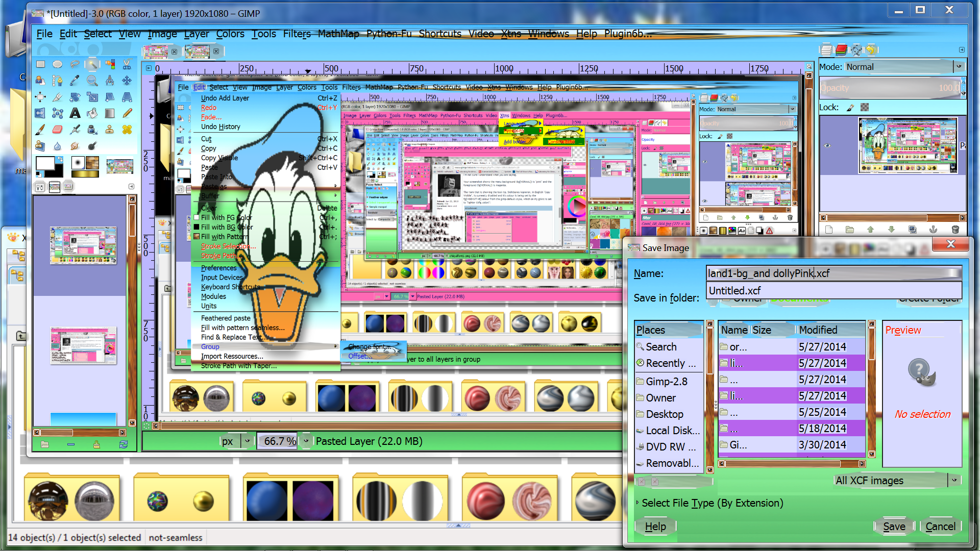Select the Paintbrush tool

coord(40,130)
